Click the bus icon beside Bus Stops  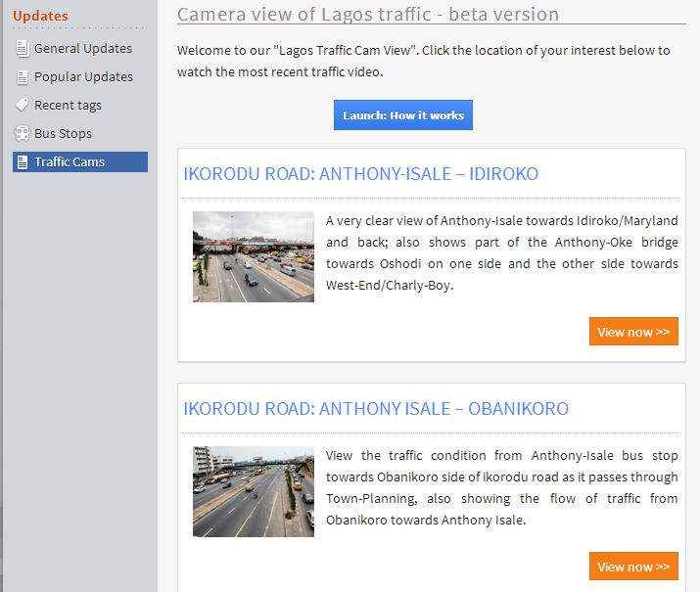click(22, 133)
